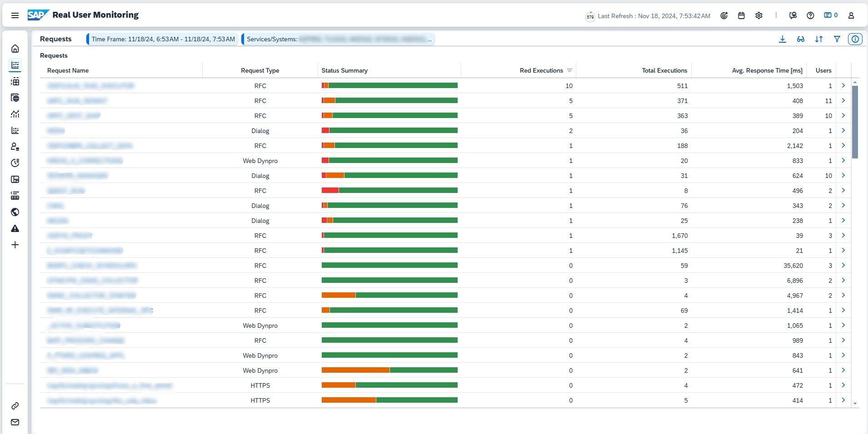Viewport: 868px width, 434px height.
Task: Open the warning alerts sidebar icon
Action: point(15,228)
